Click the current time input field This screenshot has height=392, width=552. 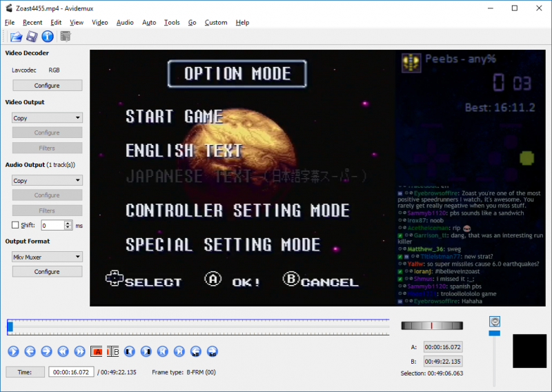71,372
